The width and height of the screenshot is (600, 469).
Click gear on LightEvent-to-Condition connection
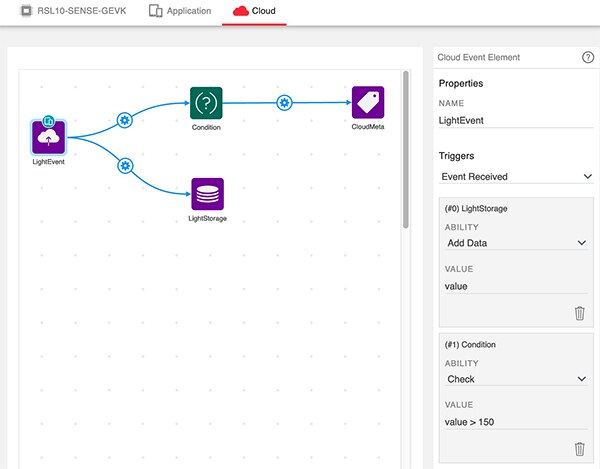125,120
